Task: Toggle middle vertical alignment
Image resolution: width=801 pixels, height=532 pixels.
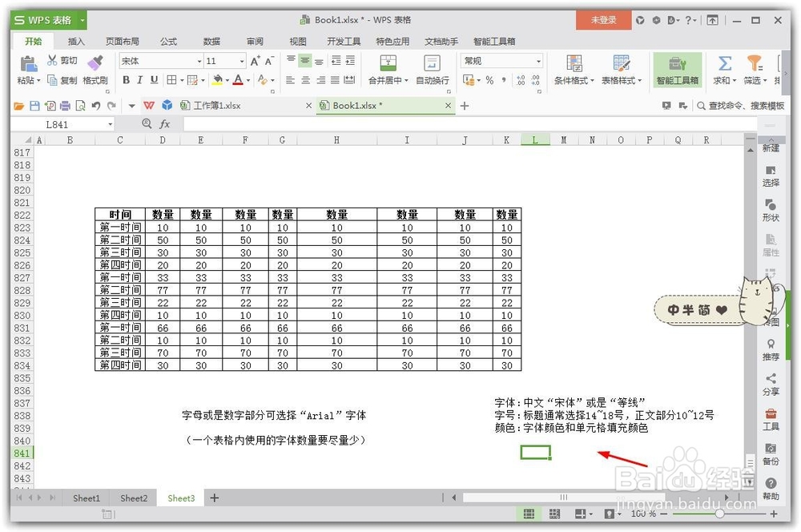Action: tap(305, 60)
